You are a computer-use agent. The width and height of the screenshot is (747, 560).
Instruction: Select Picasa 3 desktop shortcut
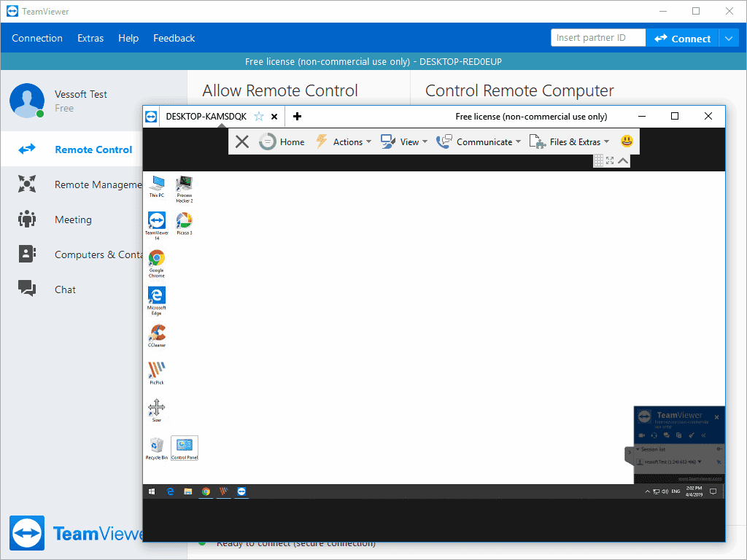click(x=185, y=224)
